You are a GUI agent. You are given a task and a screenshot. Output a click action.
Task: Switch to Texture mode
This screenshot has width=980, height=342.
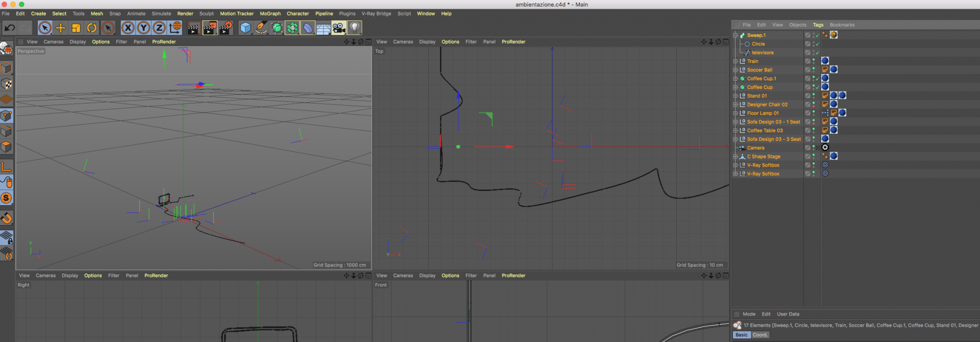coord(7,84)
